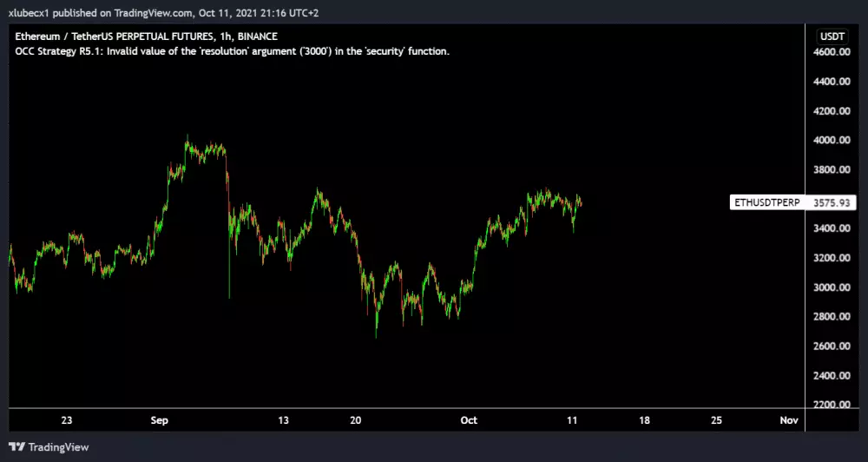Click the 'Oct' label on time axis
This screenshot has width=868, height=462.
point(469,420)
